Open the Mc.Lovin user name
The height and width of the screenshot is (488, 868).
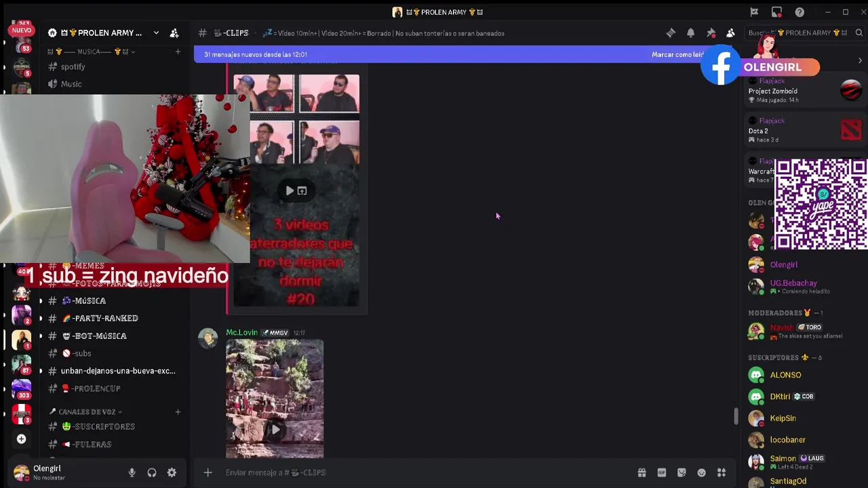pos(241,332)
